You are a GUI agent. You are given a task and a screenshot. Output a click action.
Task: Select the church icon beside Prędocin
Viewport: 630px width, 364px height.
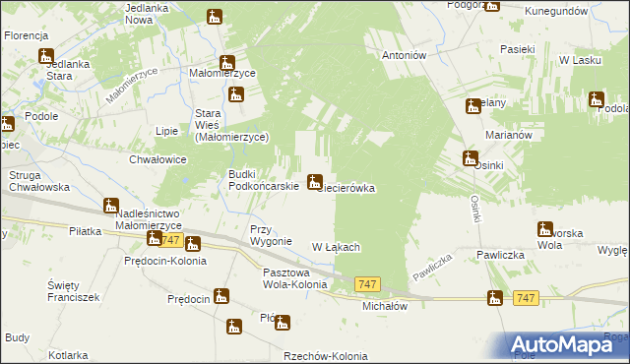tap(221, 296)
